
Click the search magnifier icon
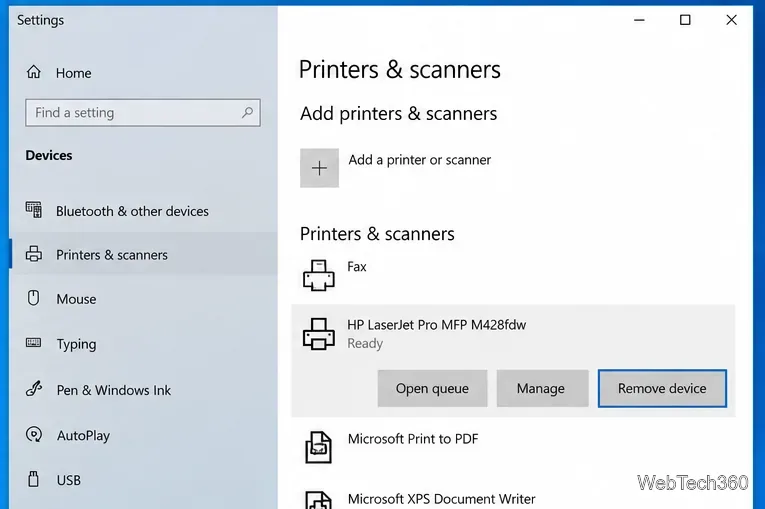247,113
